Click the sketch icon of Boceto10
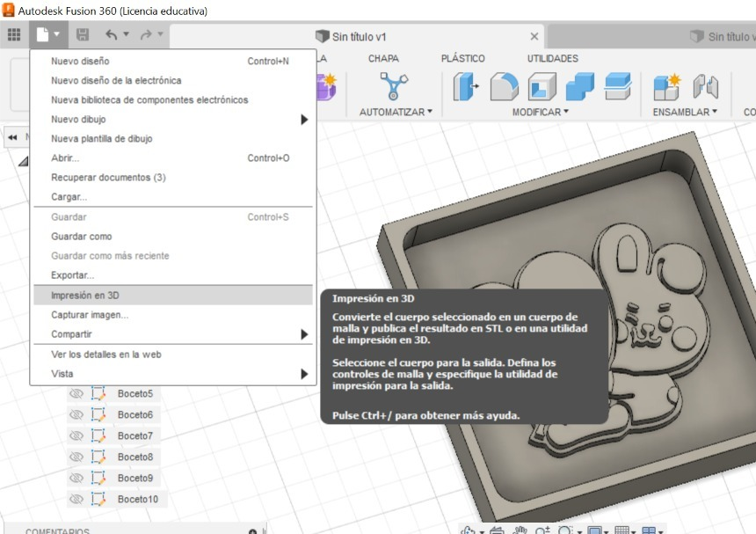Image resolution: width=756 pixels, height=534 pixels. pos(98,500)
